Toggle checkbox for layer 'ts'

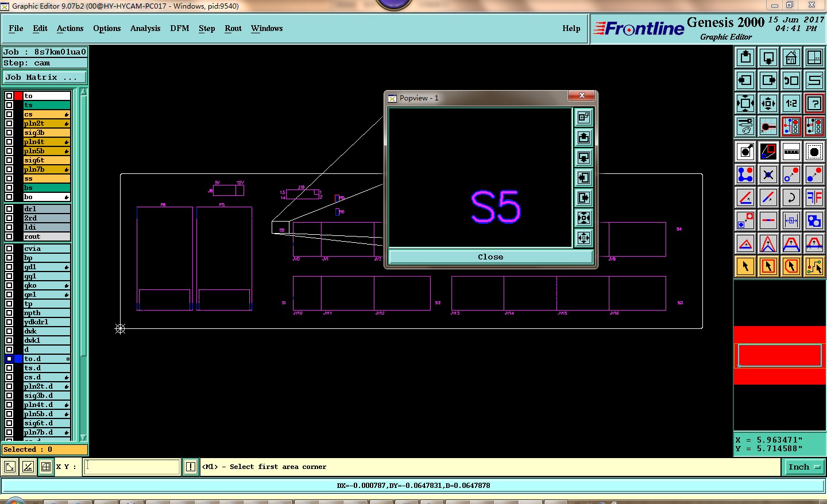(9, 105)
